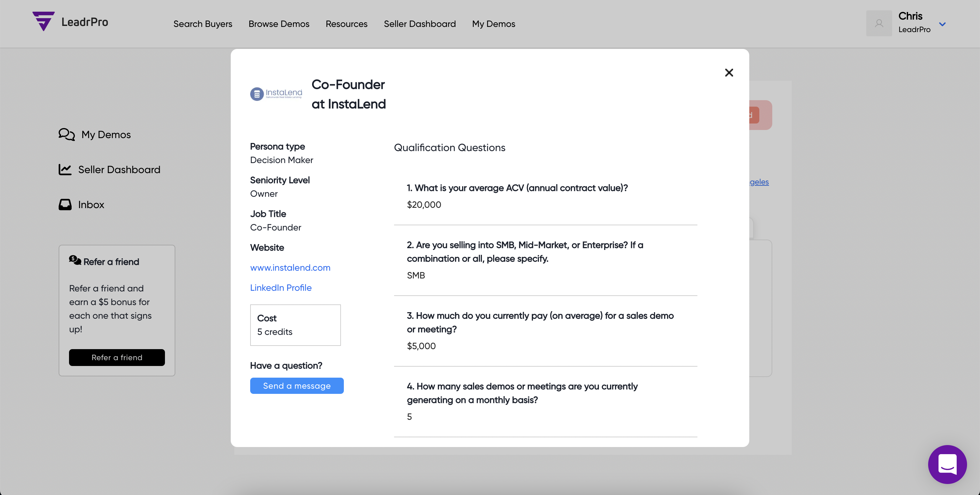Image resolution: width=980 pixels, height=495 pixels.
Task: Click the Refer a friend coins icon
Action: point(75,260)
